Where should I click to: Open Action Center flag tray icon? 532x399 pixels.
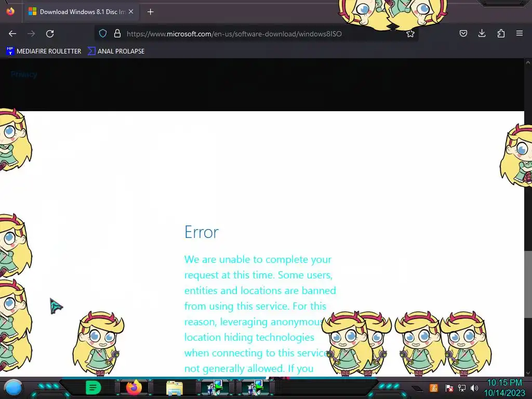449,388
